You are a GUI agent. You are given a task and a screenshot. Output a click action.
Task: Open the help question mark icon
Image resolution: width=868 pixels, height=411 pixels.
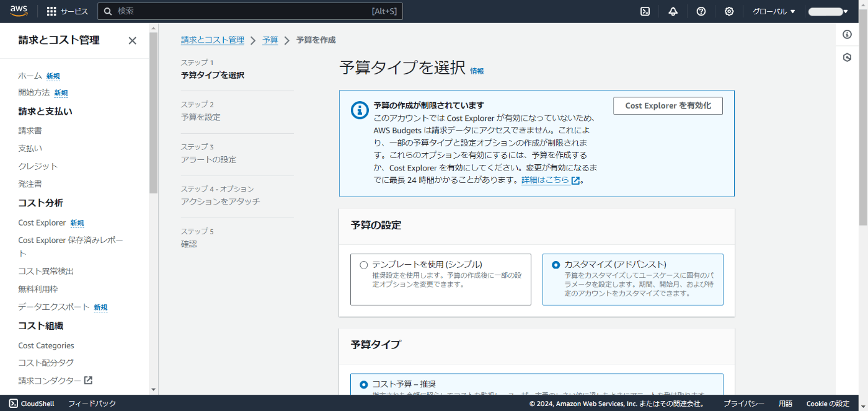coord(701,11)
